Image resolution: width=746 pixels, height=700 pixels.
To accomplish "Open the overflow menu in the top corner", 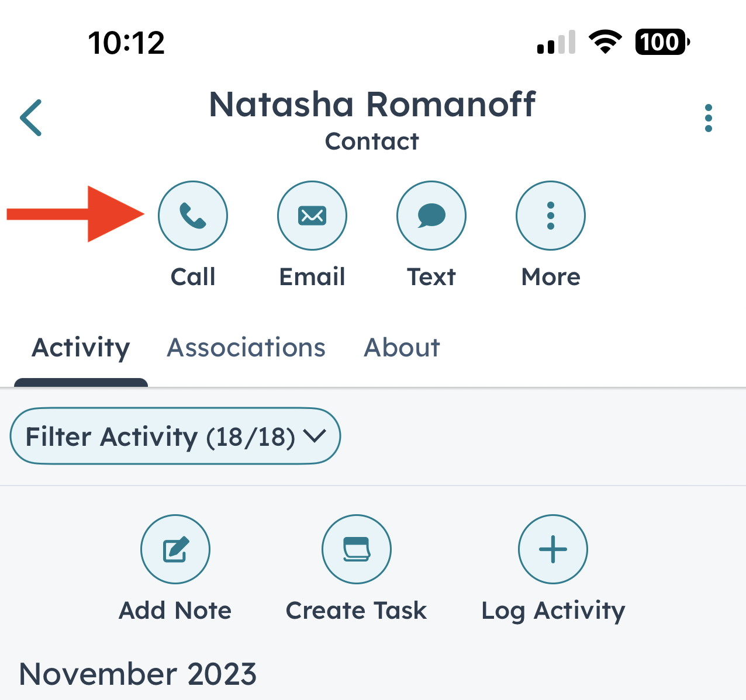I will tap(708, 118).
